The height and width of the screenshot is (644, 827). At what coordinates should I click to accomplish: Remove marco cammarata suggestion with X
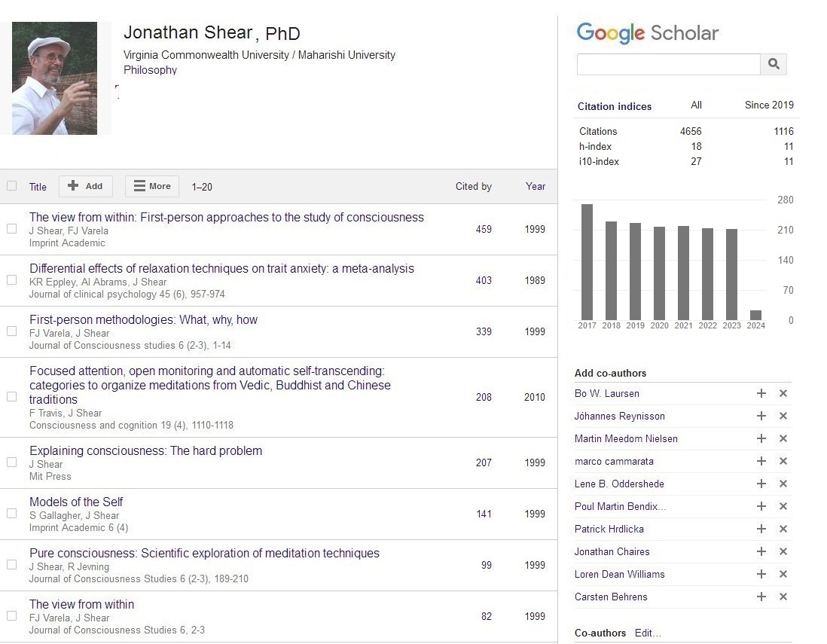[783, 461]
